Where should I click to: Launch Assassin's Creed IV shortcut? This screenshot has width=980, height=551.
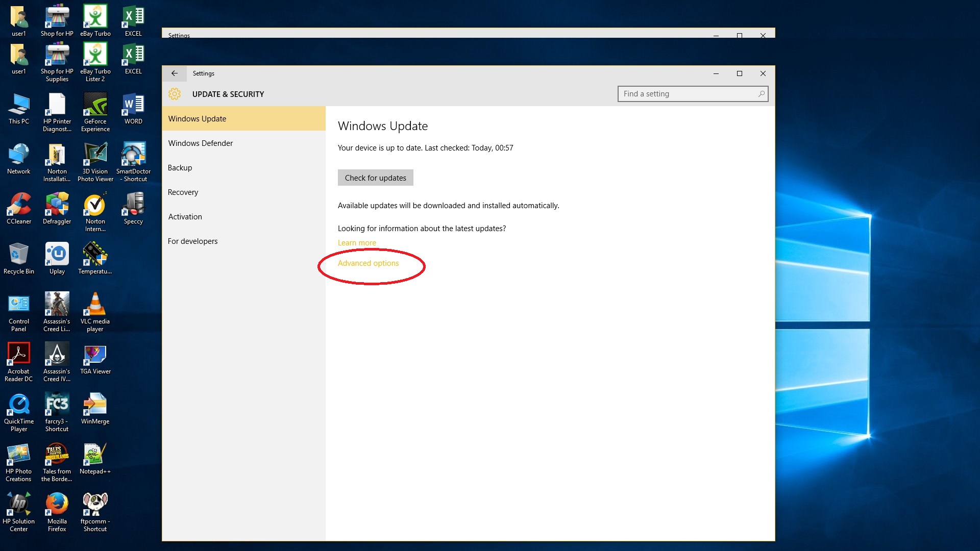(57, 362)
